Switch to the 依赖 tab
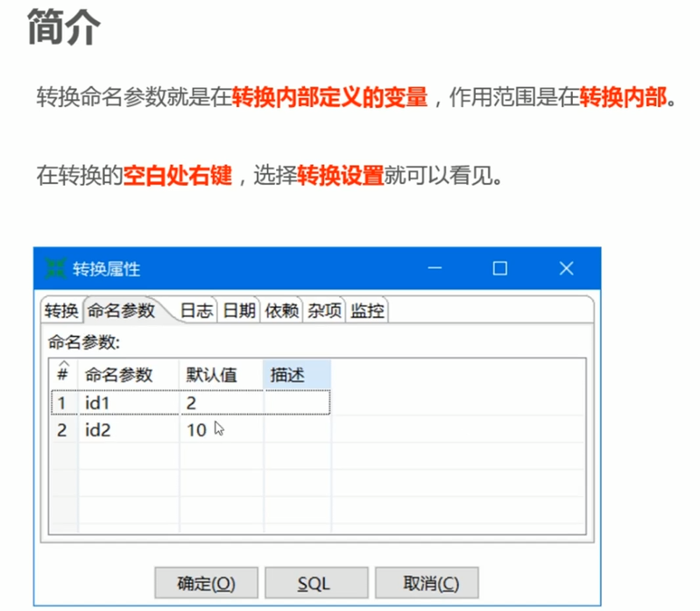This screenshot has height=611, width=700. (x=281, y=310)
